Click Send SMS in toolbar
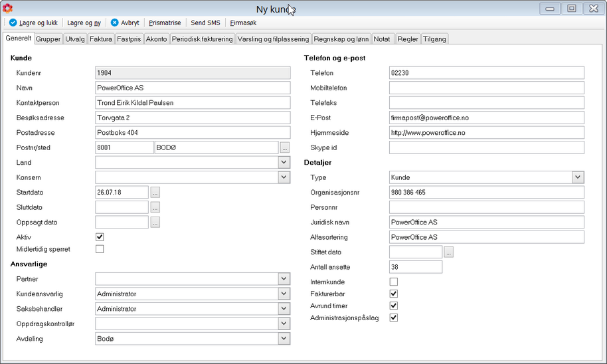Viewport: 607px width, 364px height. click(x=206, y=23)
